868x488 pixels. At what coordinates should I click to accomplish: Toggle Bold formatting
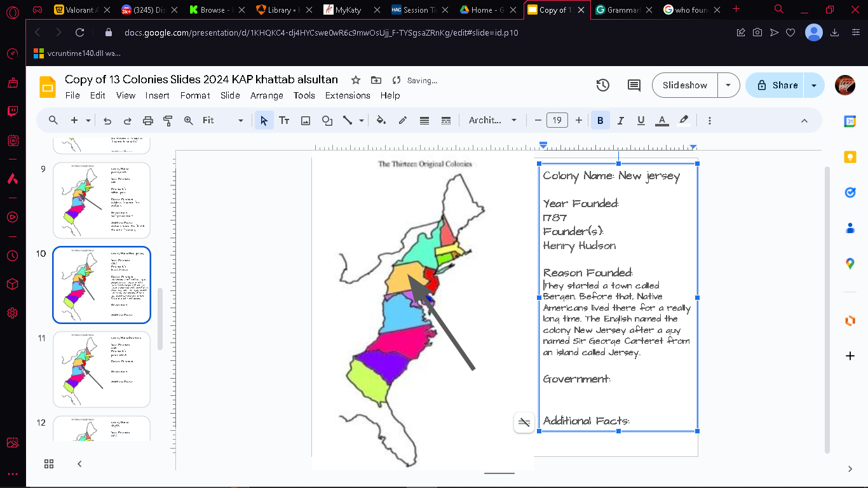(x=600, y=120)
